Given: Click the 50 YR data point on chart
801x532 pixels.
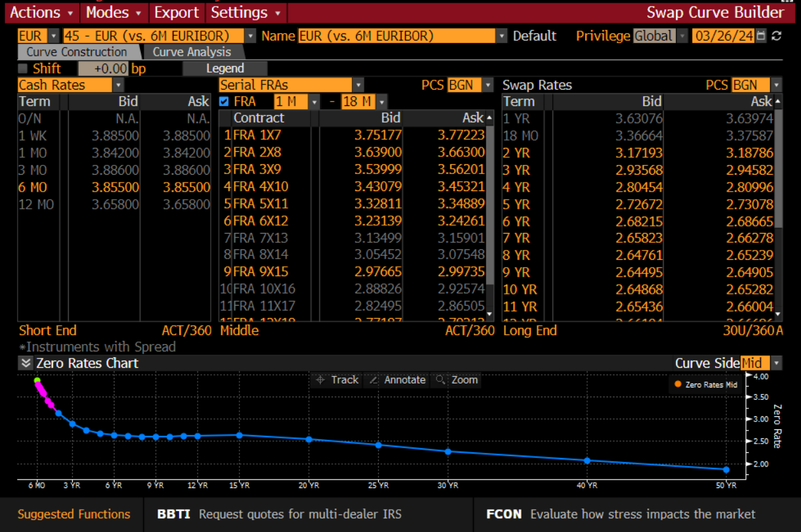Looking at the screenshot, I should pos(726,469).
